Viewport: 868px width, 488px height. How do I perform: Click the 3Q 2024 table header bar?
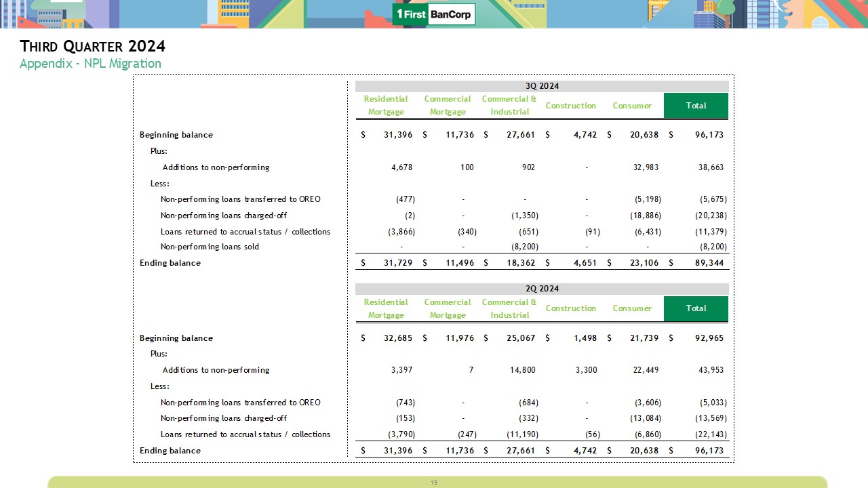pyautogui.click(x=542, y=86)
